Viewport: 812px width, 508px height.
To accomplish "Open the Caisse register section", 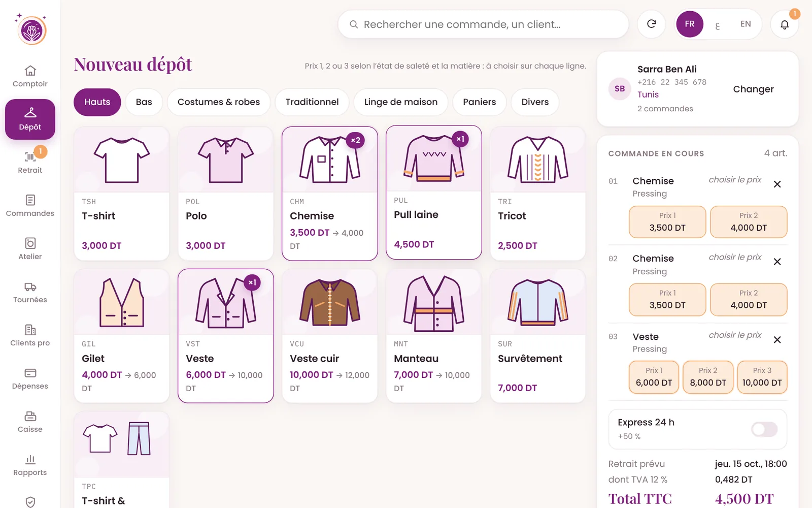I will (30, 422).
